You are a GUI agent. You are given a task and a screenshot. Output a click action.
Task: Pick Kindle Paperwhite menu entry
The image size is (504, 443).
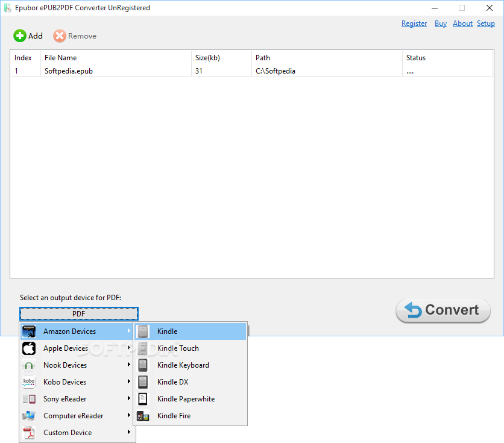coord(191,399)
